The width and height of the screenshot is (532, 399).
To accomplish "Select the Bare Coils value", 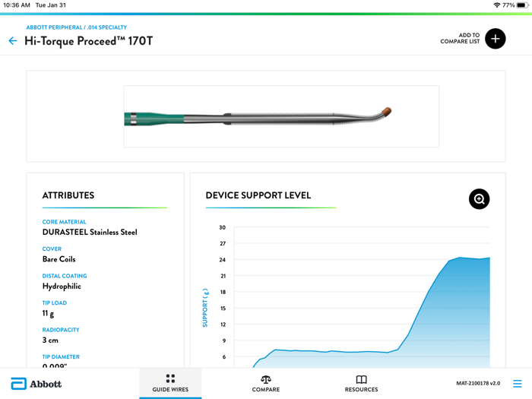I will tap(59, 259).
